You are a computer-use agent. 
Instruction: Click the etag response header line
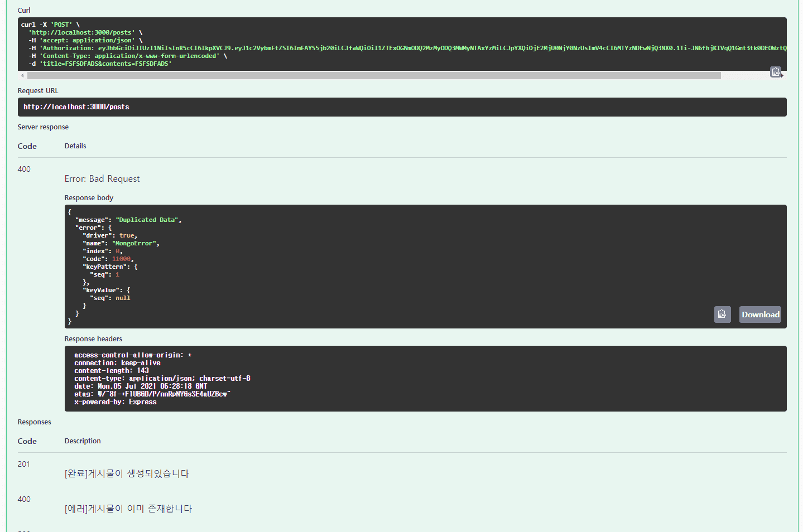pos(152,394)
